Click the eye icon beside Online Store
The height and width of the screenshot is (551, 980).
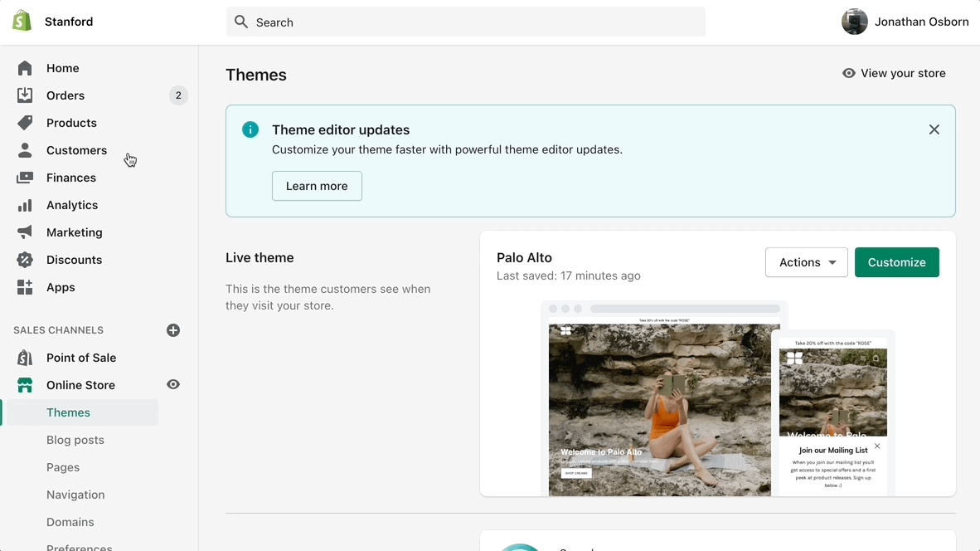pyautogui.click(x=173, y=384)
